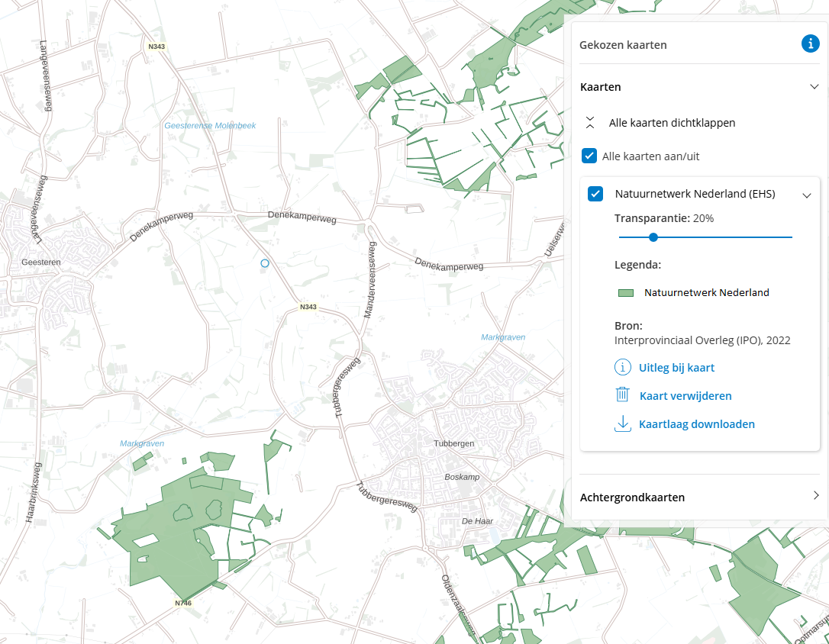Click the Interprovinciaal Overleg (IPO), 2022 source text

point(702,340)
